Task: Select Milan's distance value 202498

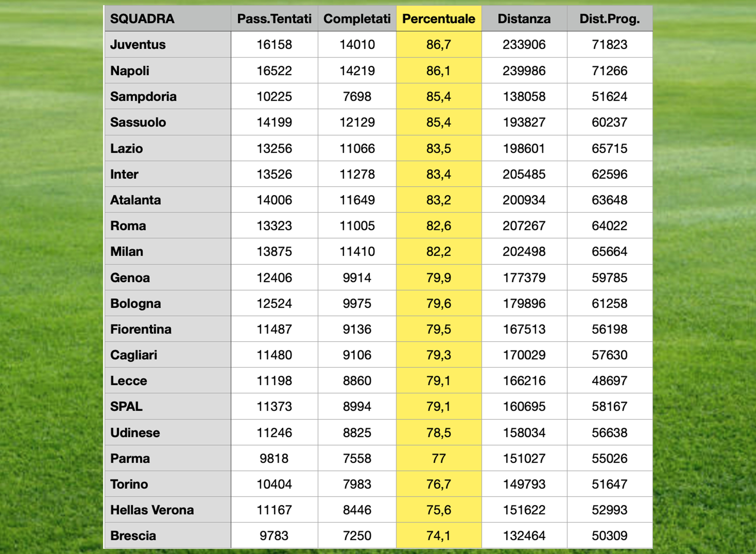Action: 524,252
